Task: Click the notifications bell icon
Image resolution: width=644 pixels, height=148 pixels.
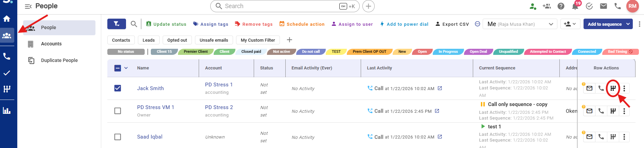Action: pos(575,6)
